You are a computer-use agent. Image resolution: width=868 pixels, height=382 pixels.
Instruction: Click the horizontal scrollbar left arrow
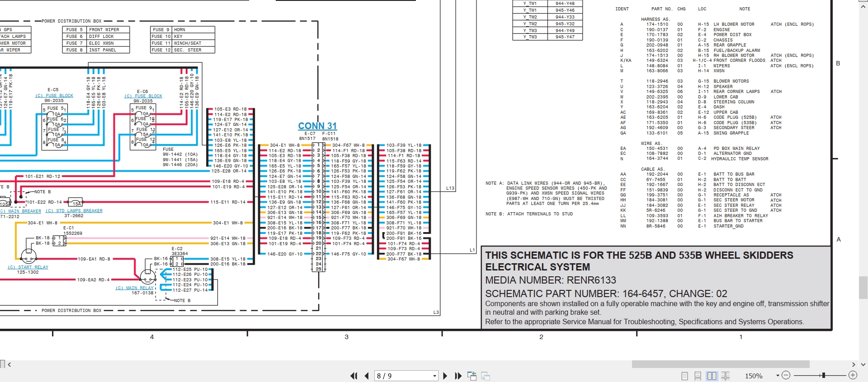click(9, 364)
